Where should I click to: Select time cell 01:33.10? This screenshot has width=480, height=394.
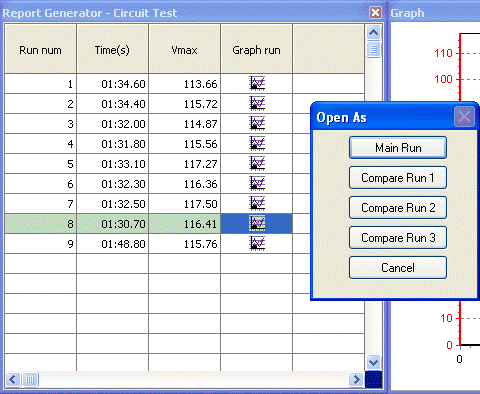[x=112, y=164]
